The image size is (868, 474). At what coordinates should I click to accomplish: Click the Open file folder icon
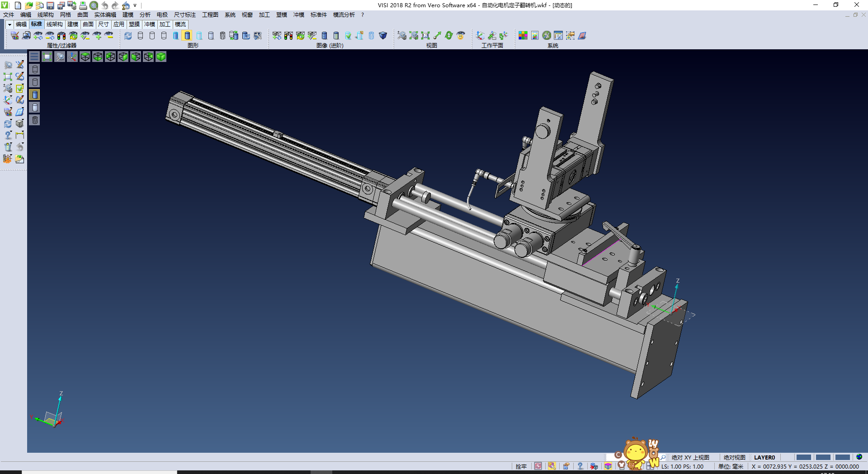[x=28, y=5]
